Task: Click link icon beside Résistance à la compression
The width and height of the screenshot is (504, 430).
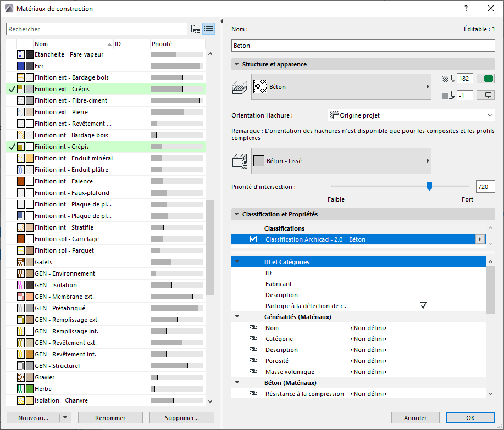Action: point(253,393)
